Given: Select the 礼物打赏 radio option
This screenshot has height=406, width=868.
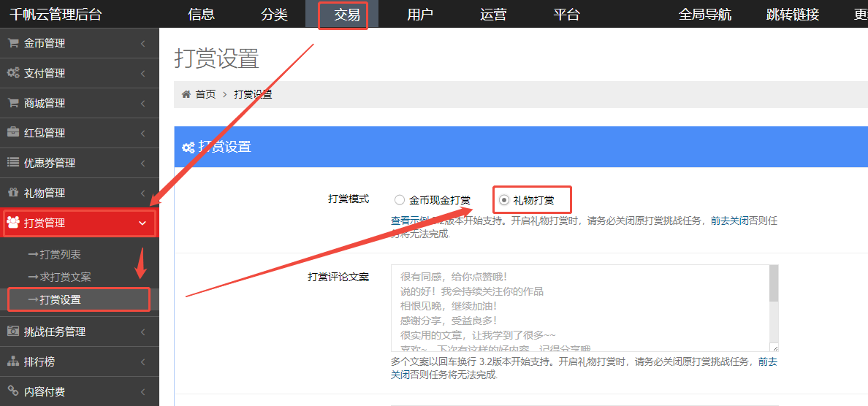Looking at the screenshot, I should tap(503, 200).
